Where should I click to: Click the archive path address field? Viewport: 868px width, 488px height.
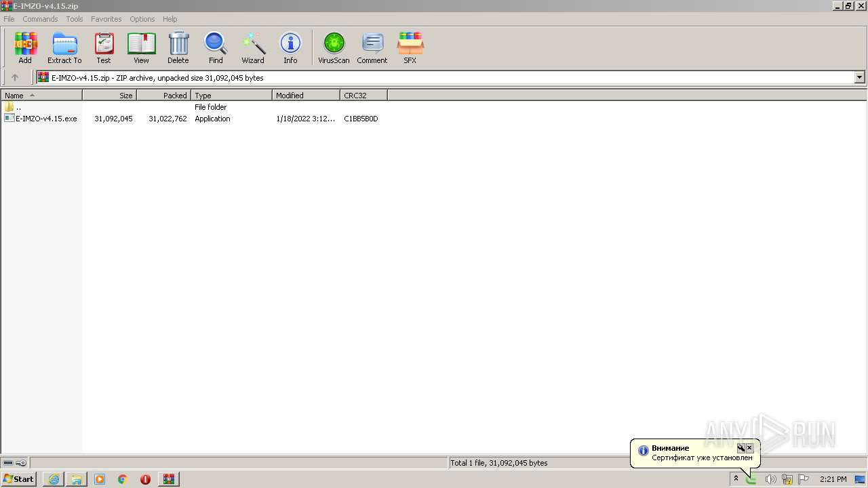point(446,77)
